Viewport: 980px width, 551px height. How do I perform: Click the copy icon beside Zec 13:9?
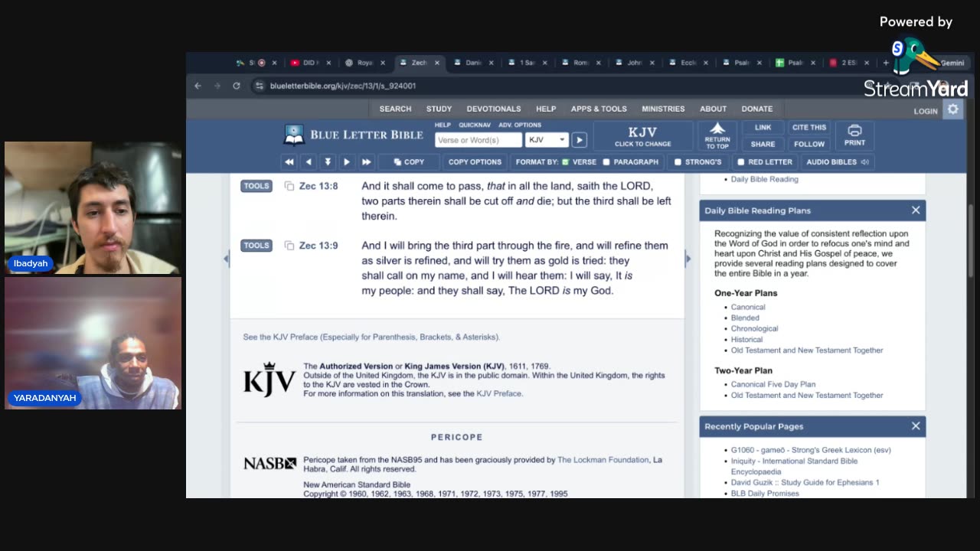click(289, 246)
